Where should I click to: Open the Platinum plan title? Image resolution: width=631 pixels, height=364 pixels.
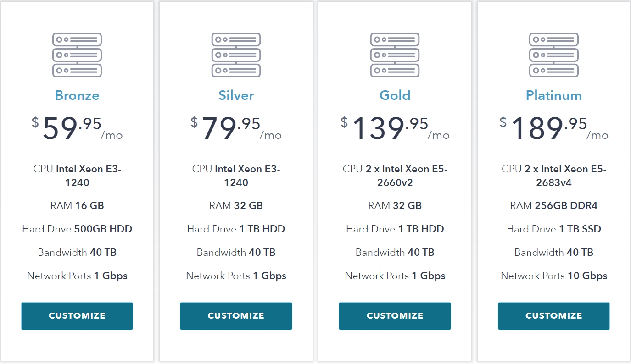click(554, 95)
